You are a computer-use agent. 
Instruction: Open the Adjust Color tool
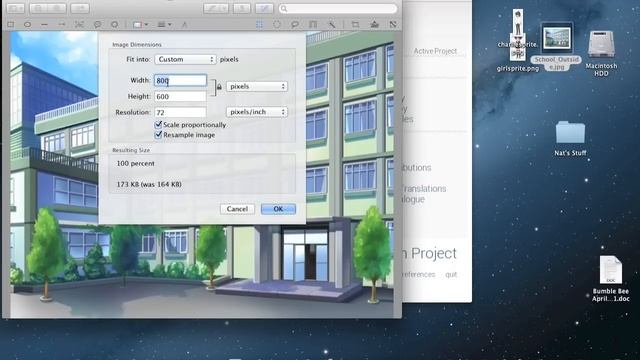pyautogui.click(x=374, y=24)
